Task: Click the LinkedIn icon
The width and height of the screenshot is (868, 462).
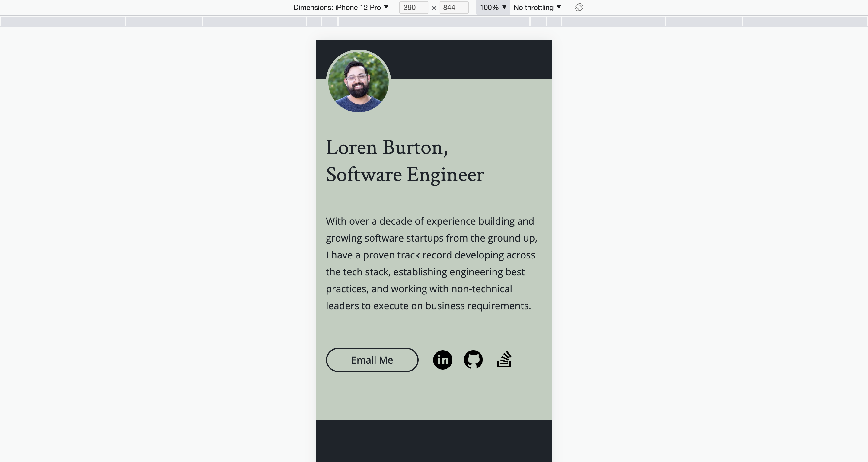Action: coord(442,360)
